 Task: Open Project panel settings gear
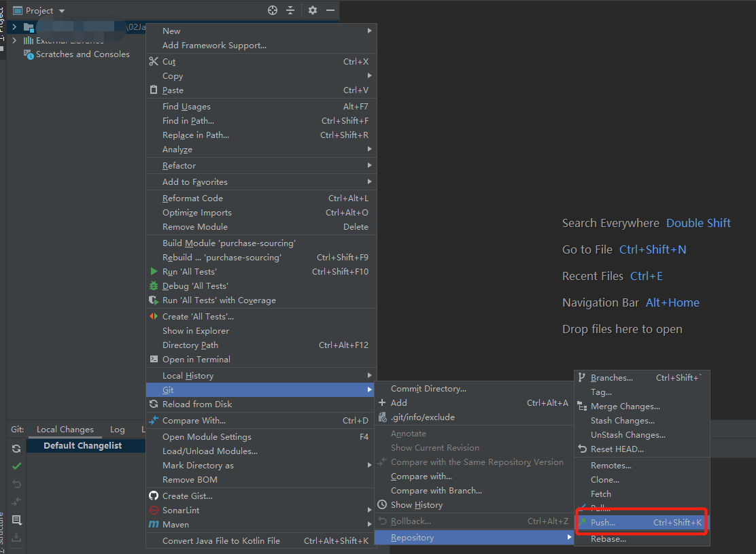pyautogui.click(x=313, y=10)
